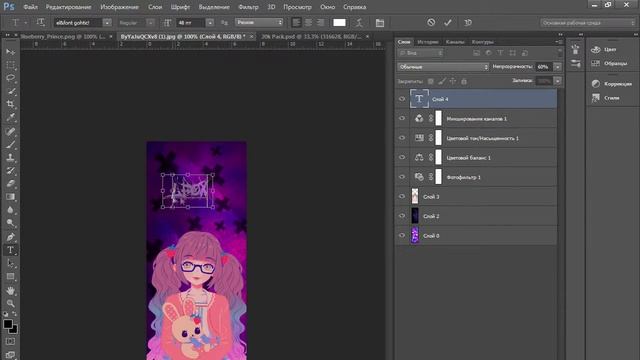The height and width of the screenshot is (360, 640).
Task: Lock image pixels with brush icon
Action: [442, 81]
